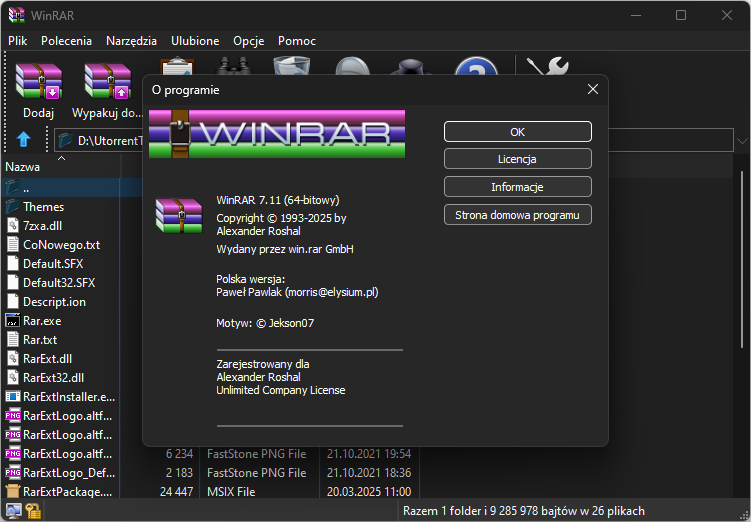Expand the address path dropdown arrow
Screen dimensions: 751x522
point(742,141)
